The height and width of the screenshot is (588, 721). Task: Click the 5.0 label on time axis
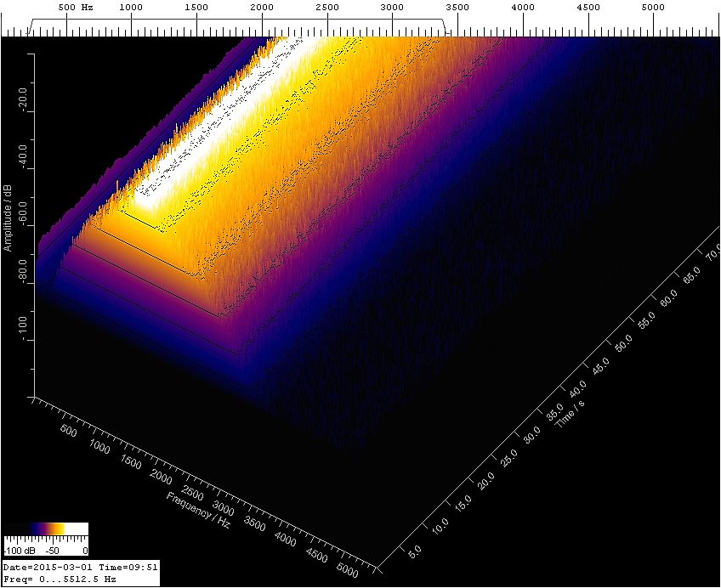pos(414,552)
